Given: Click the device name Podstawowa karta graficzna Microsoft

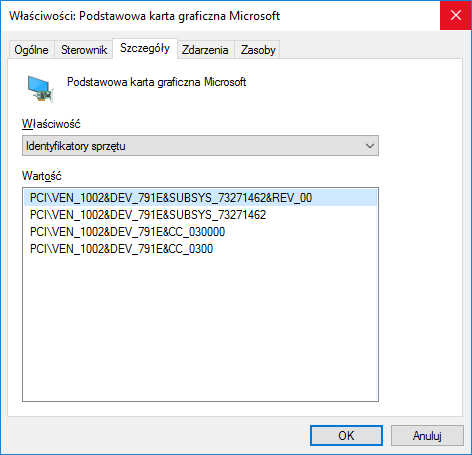Looking at the screenshot, I should click(157, 82).
